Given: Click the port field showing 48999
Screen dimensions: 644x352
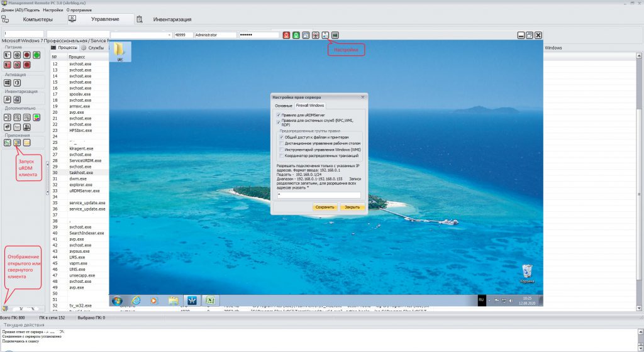Looking at the screenshot, I should pos(184,35).
